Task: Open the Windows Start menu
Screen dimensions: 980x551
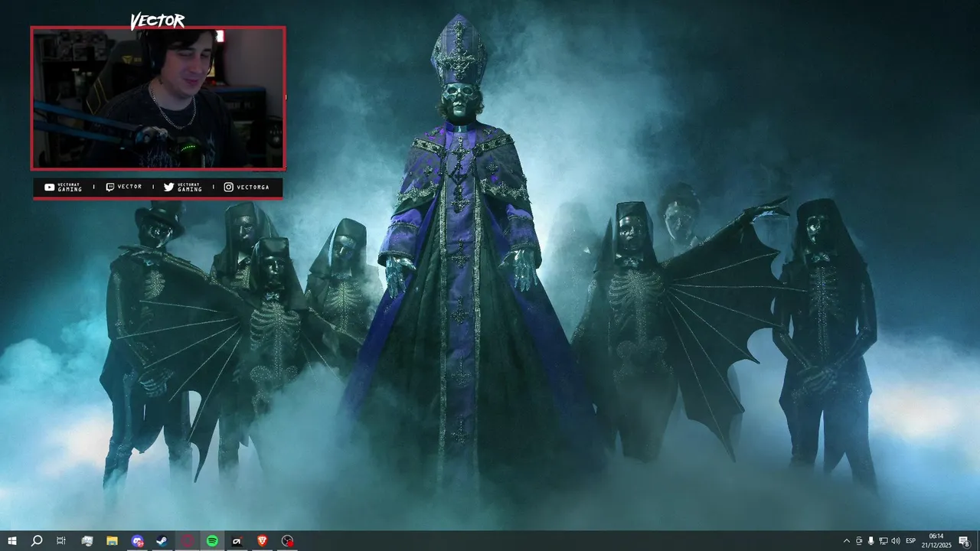Action: (11, 541)
